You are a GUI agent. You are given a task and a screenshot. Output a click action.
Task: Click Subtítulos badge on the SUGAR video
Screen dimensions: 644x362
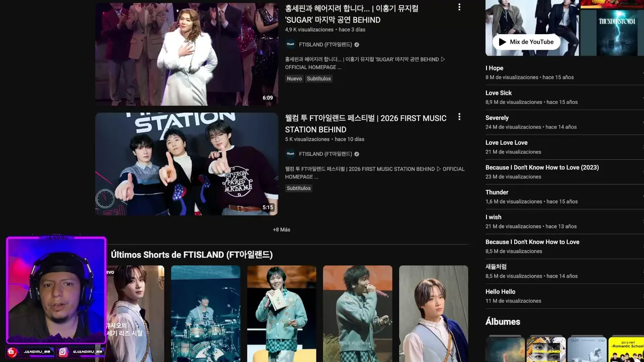pos(319,78)
